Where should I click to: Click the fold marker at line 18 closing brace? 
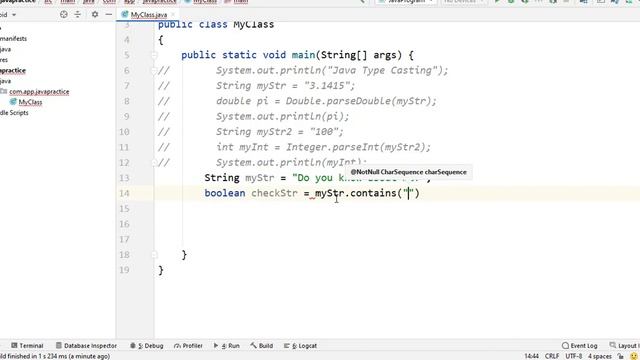(154, 255)
